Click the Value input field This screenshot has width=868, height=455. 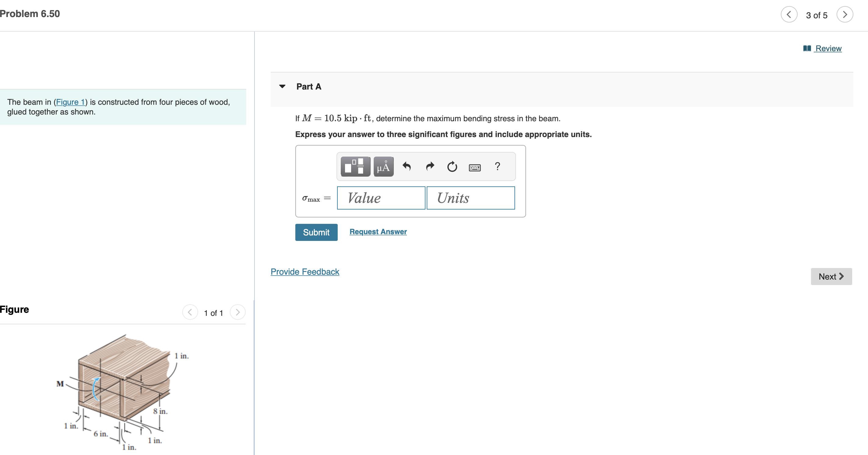381,198
